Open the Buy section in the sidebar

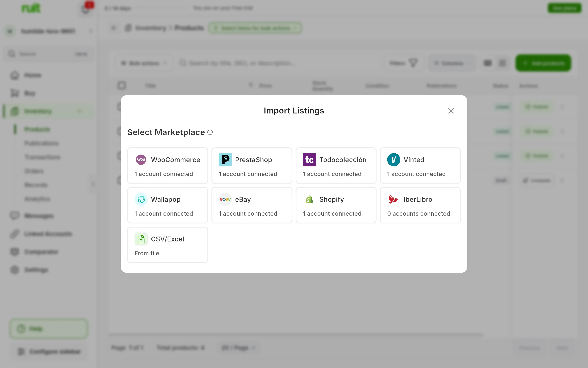coord(49,93)
